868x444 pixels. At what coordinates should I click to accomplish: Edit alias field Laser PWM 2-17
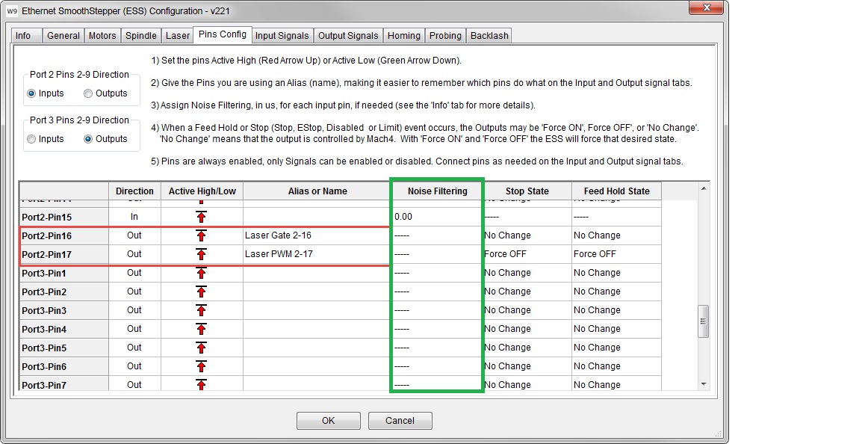[317, 255]
